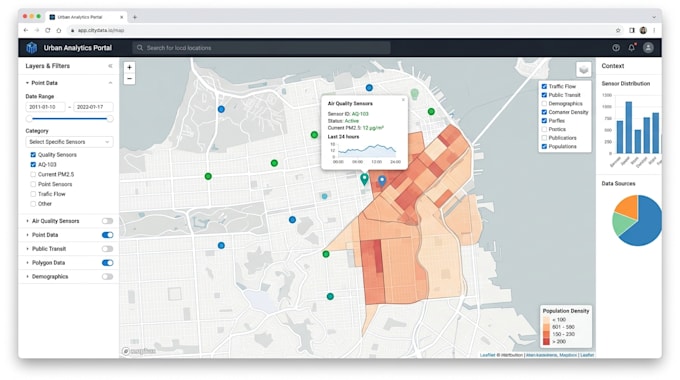Click the darkest > 200 legend swatch

546,342
